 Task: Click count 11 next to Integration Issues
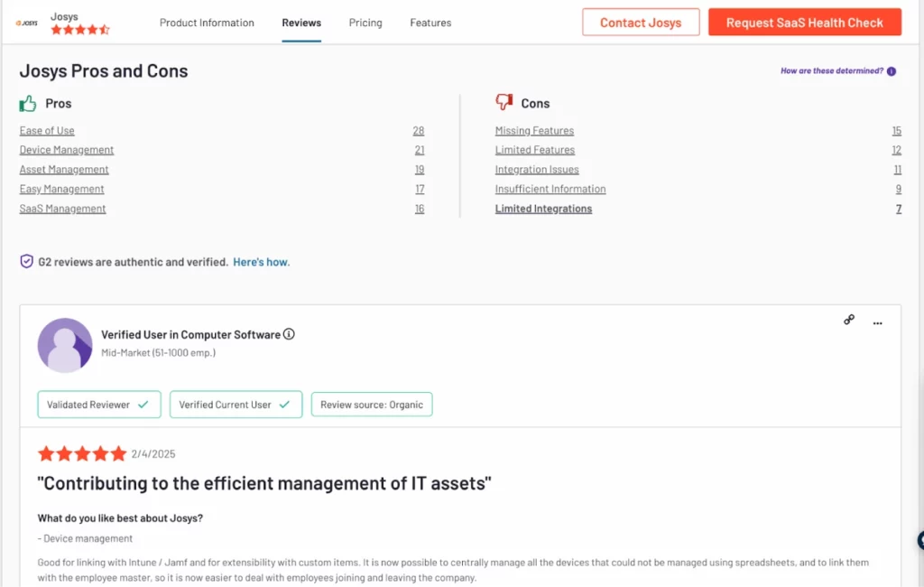click(x=898, y=169)
